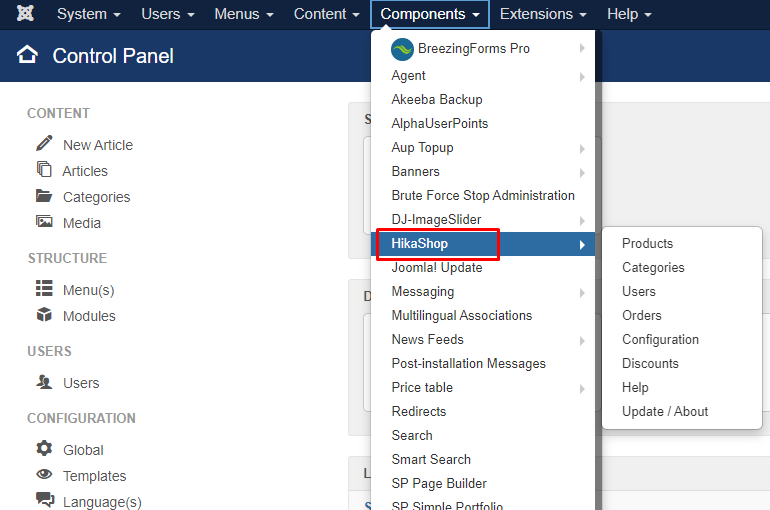Screen dimensions: 770x510
Task: Select Joomla! Update menu entry
Action: [437, 268]
